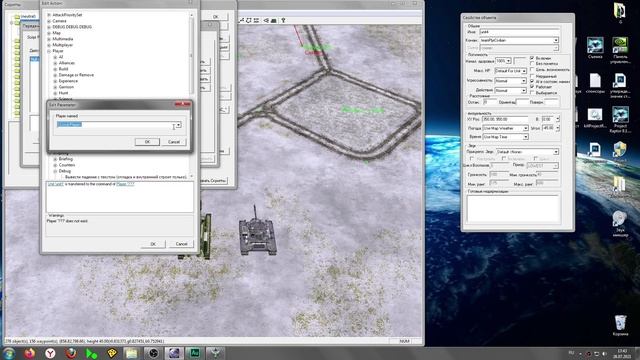Open the Корзина recycle bin icon
This screenshot has height=360, width=640.
pos(620,325)
